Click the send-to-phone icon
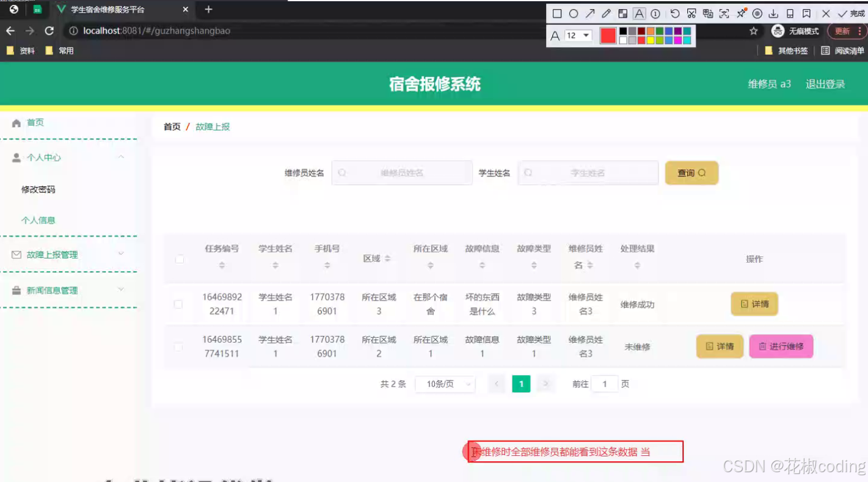Image resolution: width=868 pixels, height=482 pixels. 790,13
